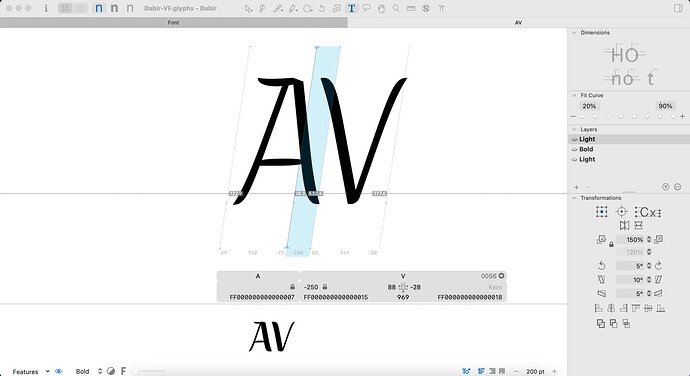Select the Hand tool
690x376 pixels.
click(381, 8)
